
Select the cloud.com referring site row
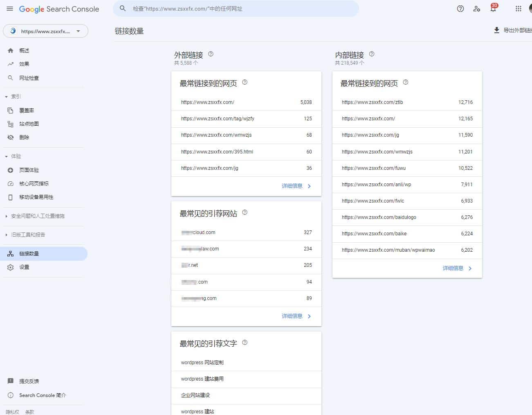[x=246, y=232]
